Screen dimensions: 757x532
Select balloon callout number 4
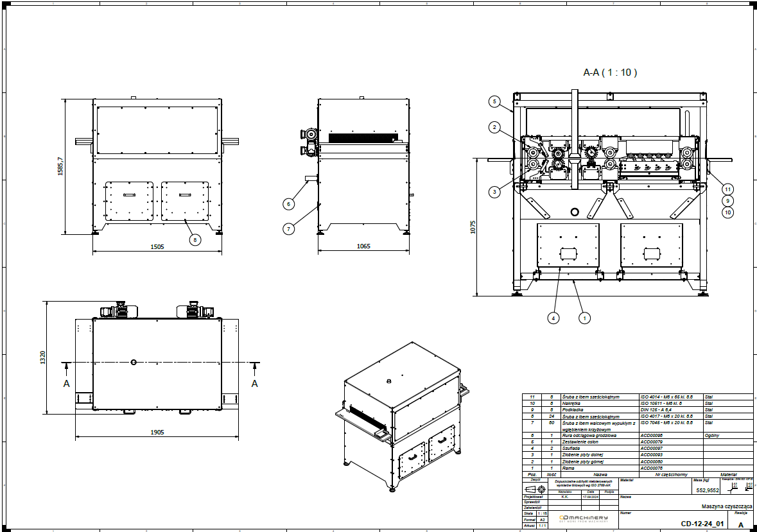point(553,318)
